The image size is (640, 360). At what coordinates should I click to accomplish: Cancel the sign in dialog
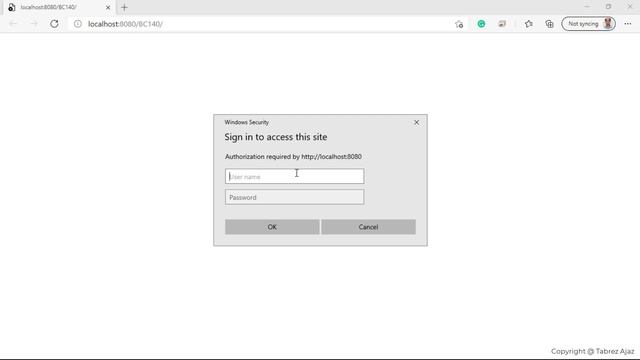(368, 227)
